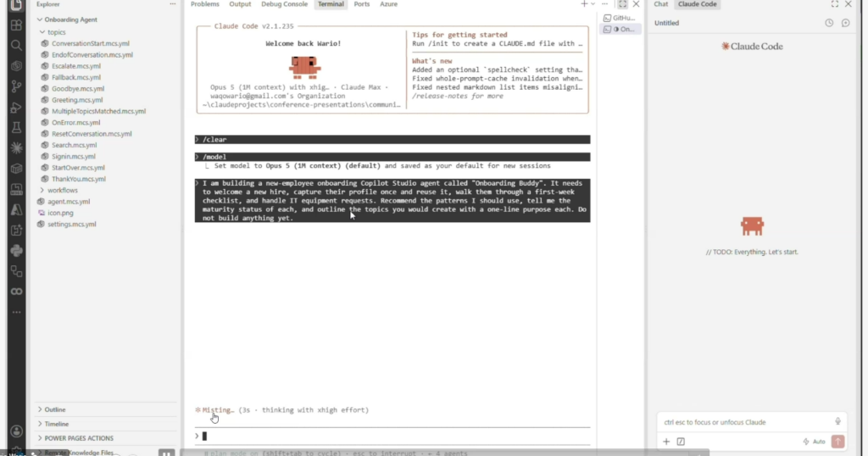Open the Auto mode selector
The image size is (868, 456).
click(x=815, y=442)
